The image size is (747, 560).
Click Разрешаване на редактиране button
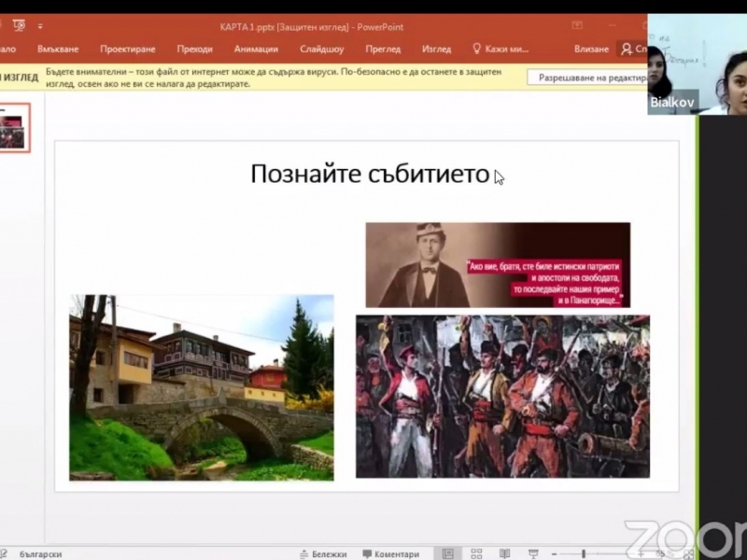587,77
